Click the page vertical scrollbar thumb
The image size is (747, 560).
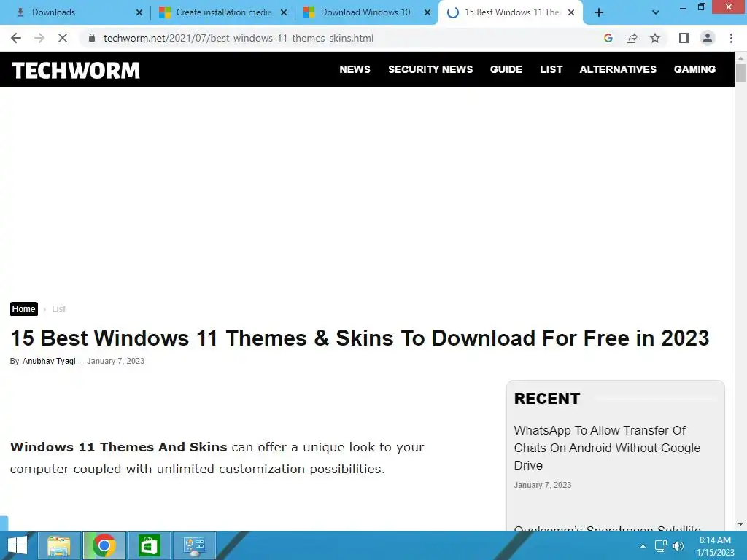[740, 73]
